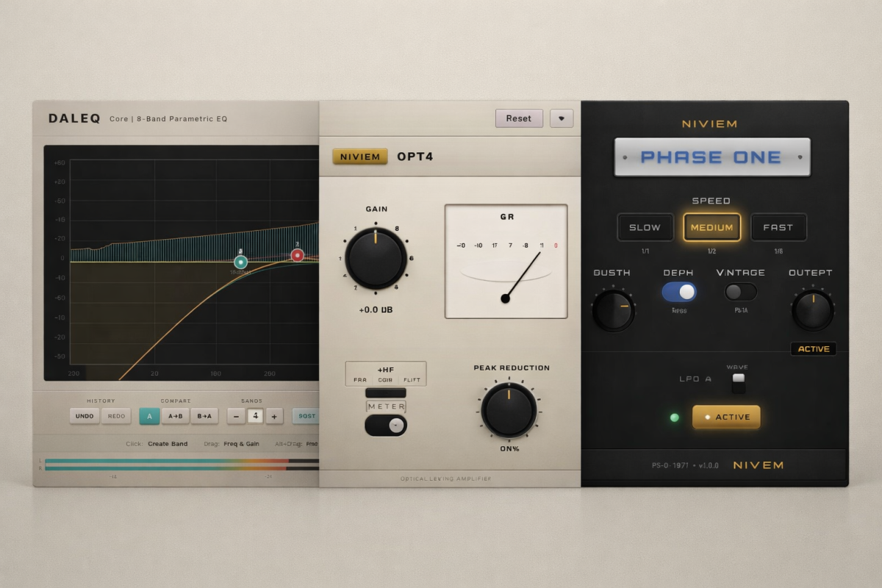Screen dimensions: 882x588
Task: Click the NIVIEM gold badge logo
Action: [x=360, y=157]
